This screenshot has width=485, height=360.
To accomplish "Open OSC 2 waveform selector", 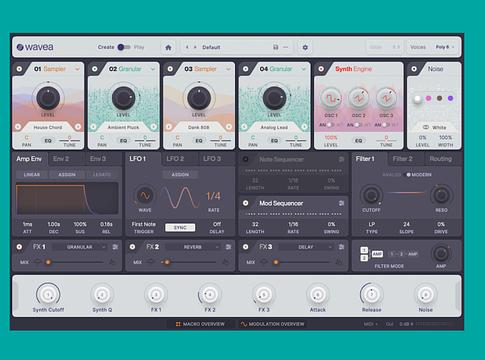I will coord(358,99).
